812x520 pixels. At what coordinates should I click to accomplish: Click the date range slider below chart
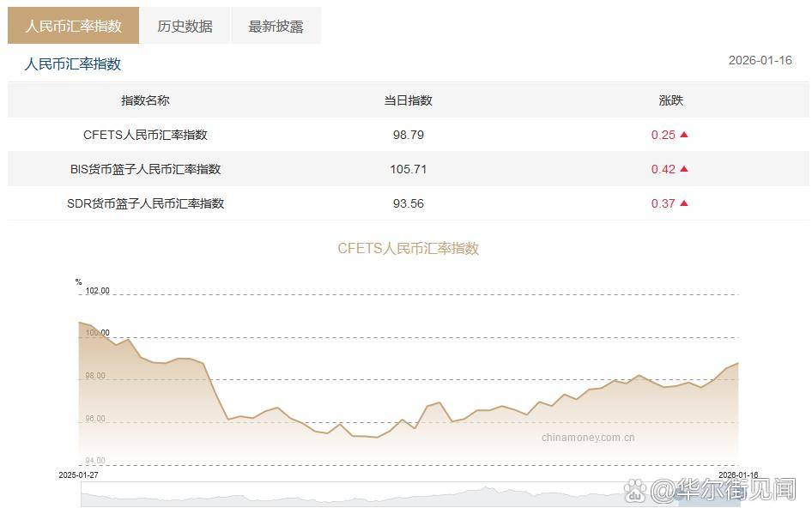(x=409, y=495)
